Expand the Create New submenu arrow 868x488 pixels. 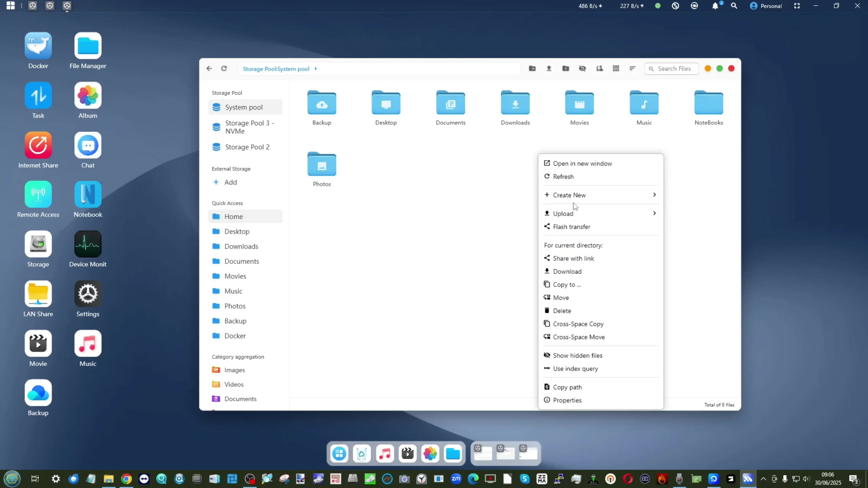point(654,195)
